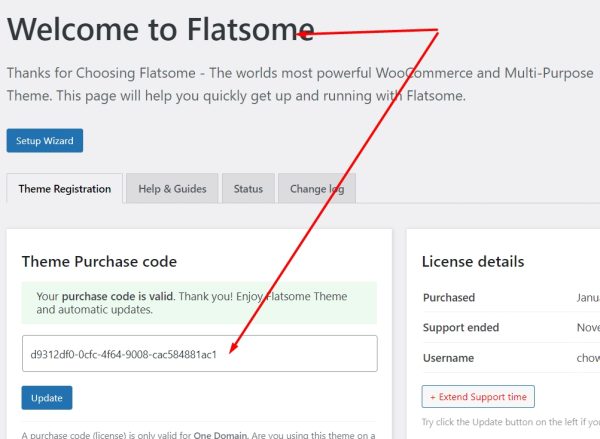
Task: Open the Change log tab
Action: tap(317, 189)
